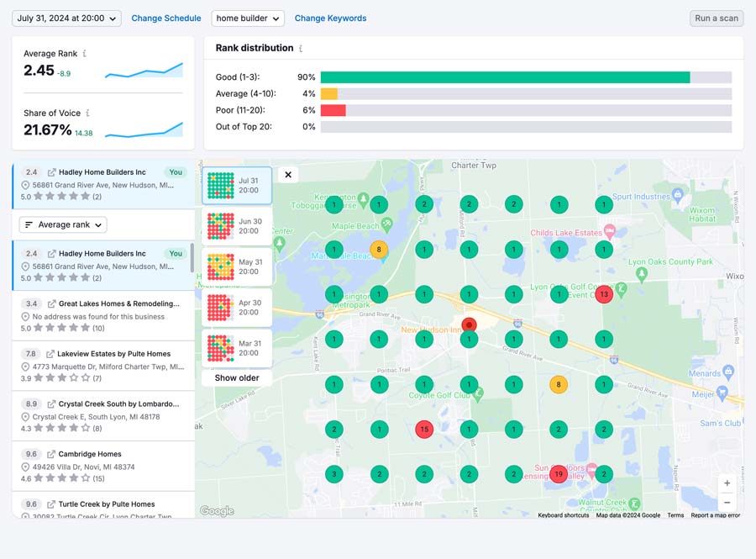The width and height of the screenshot is (756, 559).
Task: Click the red rank 19 map pin
Action: (x=559, y=475)
